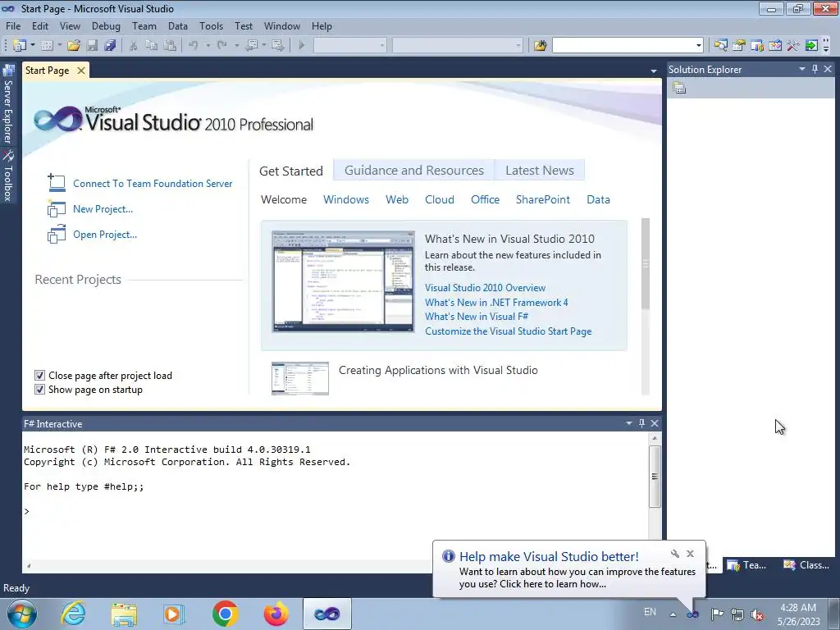Click the Action Center flag tray icon
This screenshot has width=840, height=630.
pos(717,614)
